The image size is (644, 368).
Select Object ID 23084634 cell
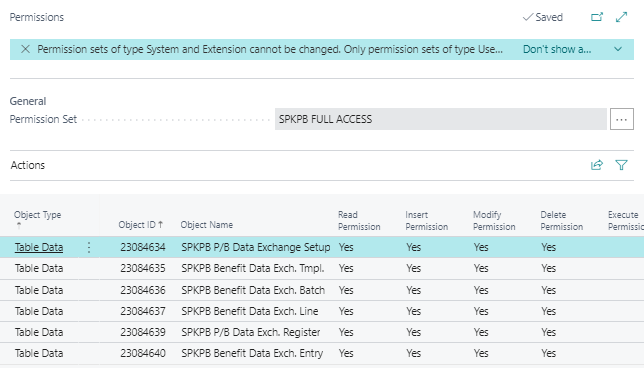click(143, 247)
